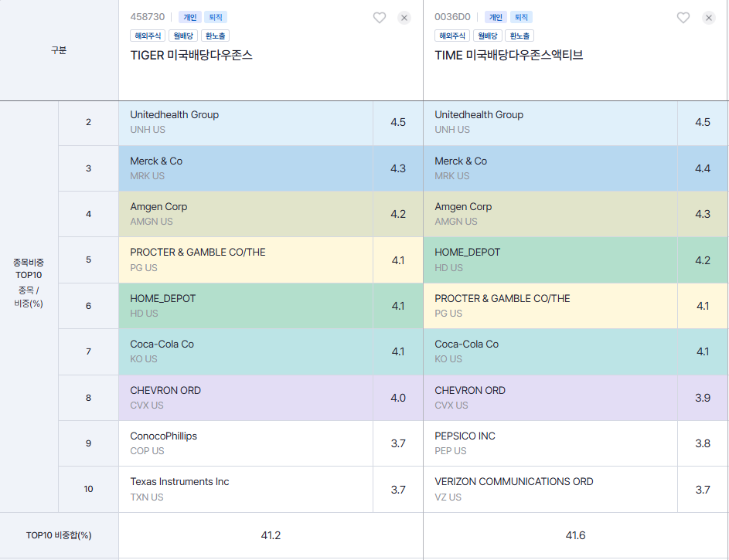729x560 pixels.
Task: Click ticker code 458730
Action: (x=148, y=17)
